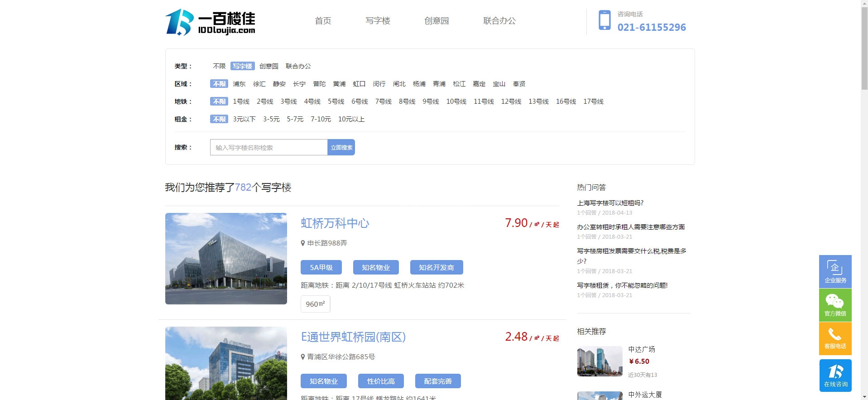The width and height of the screenshot is (868, 400).
Task: Select 10元以上 in the 租金 filter
Action: pos(351,119)
